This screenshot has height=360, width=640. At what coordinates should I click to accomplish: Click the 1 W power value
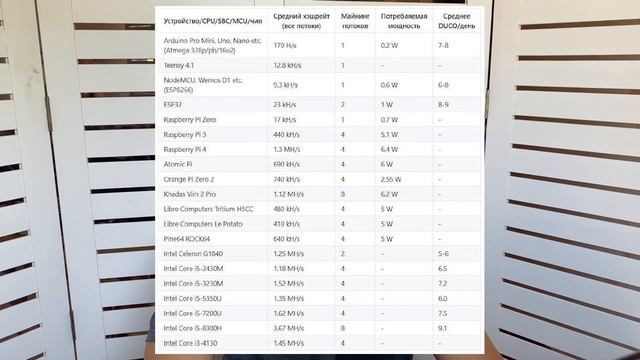[x=387, y=104]
